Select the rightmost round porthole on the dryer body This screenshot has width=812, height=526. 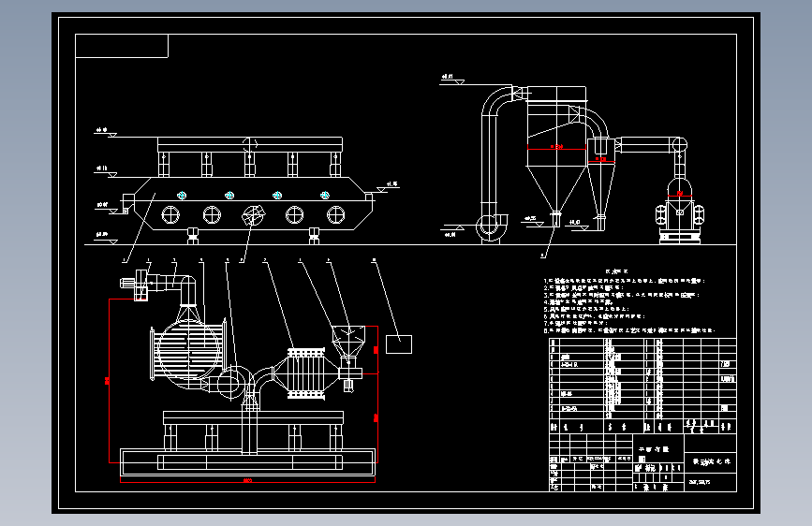click(335, 214)
